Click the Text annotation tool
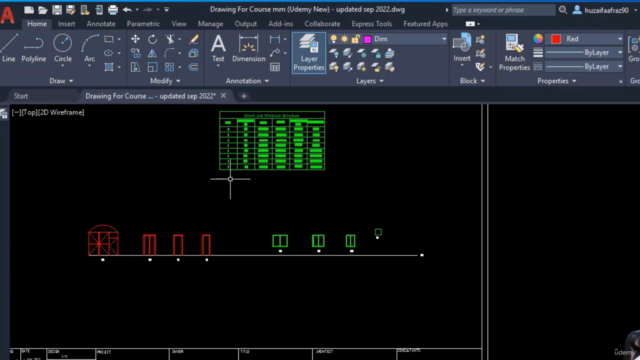 (218, 48)
